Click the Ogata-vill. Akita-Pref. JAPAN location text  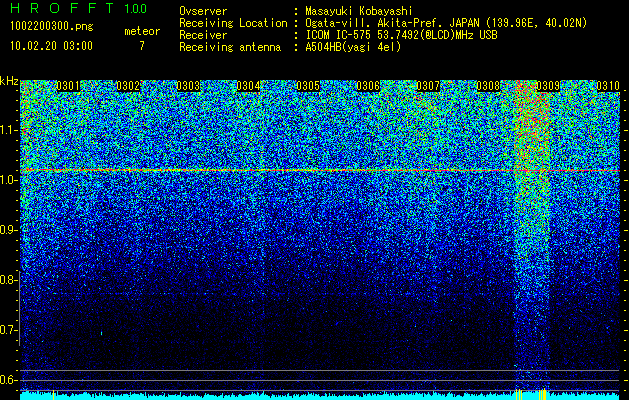tap(446, 23)
